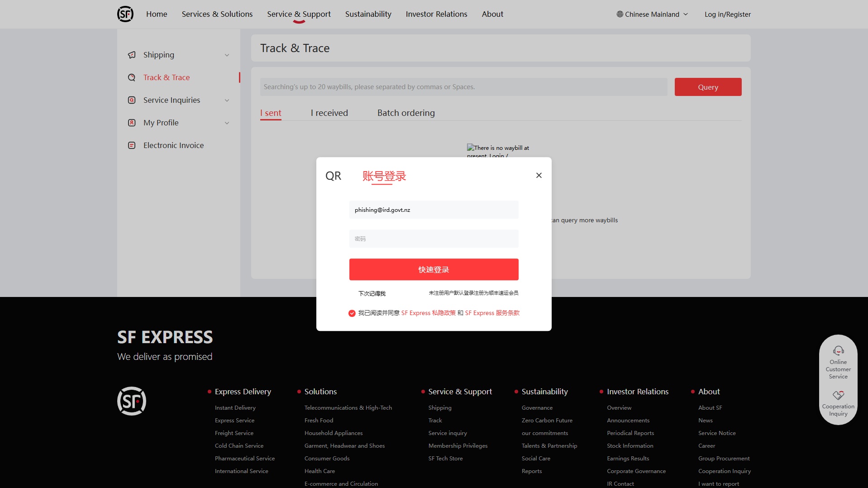868x488 pixels.
Task: Click the Electronic Invoice sidebar icon
Action: 132,145
